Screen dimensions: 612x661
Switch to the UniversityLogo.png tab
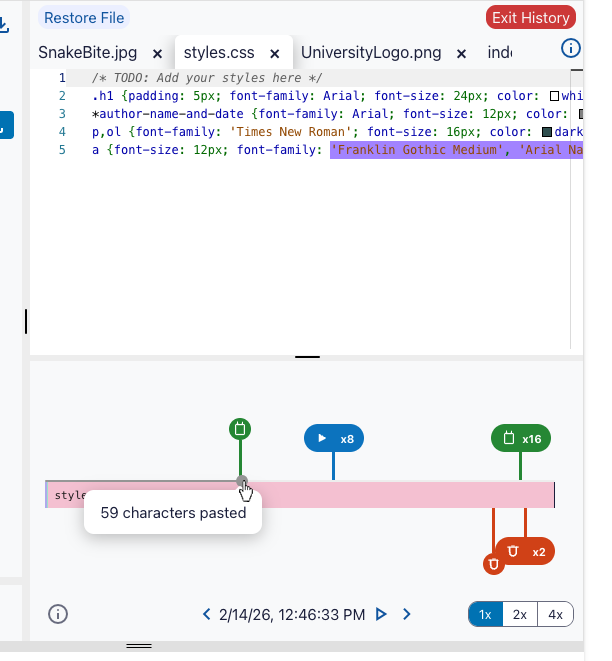coord(371,53)
